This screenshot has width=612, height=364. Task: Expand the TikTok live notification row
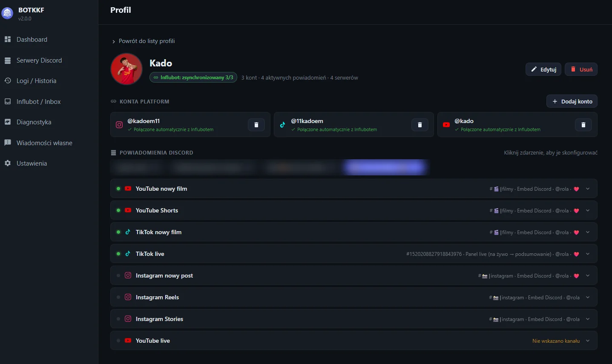pyautogui.click(x=353, y=254)
